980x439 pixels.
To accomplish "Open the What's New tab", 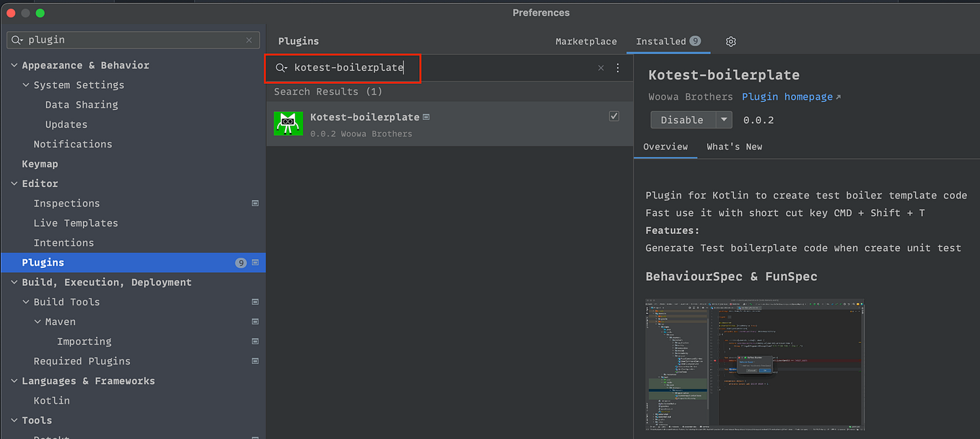I will coord(734,147).
